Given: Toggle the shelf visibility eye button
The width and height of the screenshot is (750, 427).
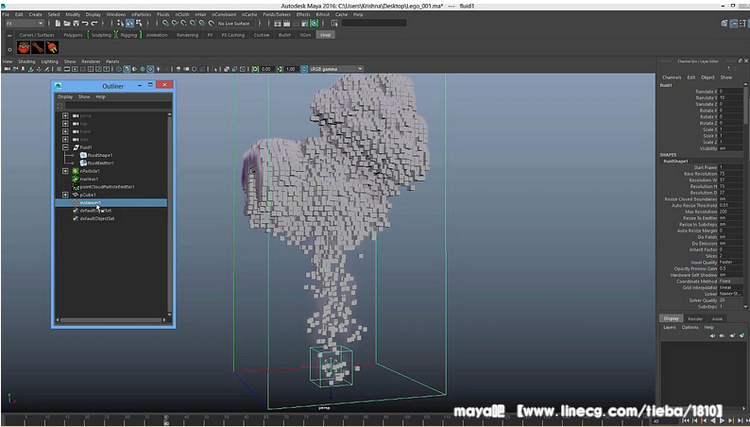Looking at the screenshot, I should pos(10,49).
